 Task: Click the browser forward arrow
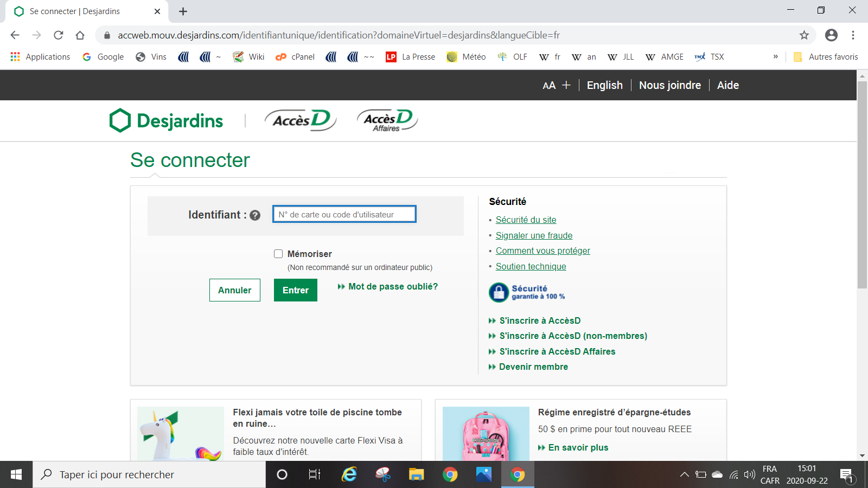pos(37,35)
